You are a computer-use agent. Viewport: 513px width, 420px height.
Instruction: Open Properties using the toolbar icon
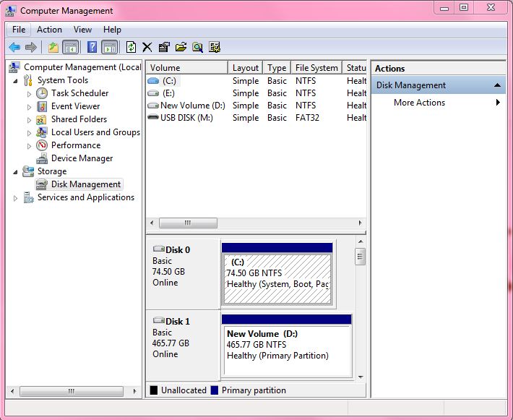click(x=164, y=47)
